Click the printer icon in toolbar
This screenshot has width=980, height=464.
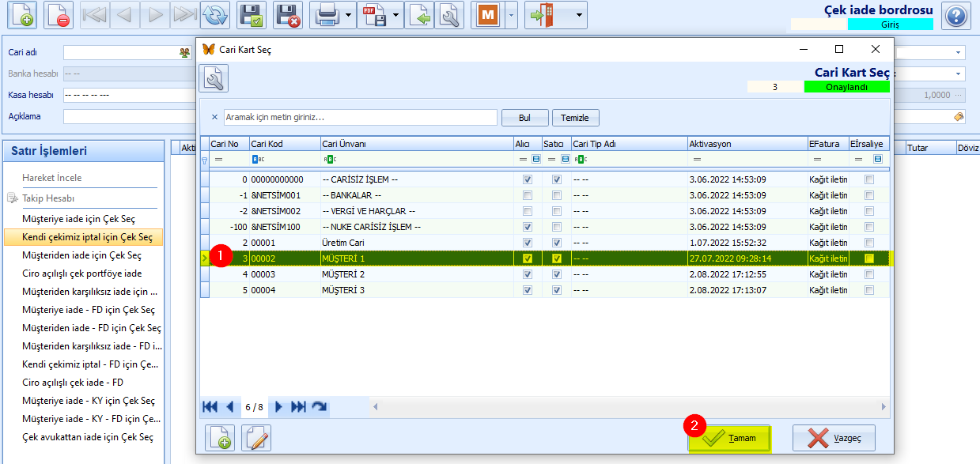click(325, 15)
